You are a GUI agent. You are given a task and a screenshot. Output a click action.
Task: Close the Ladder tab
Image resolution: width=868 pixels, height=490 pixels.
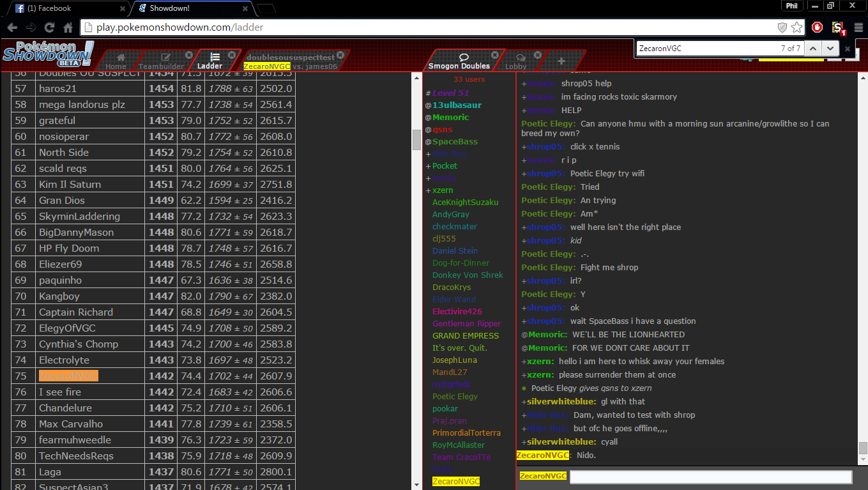point(231,55)
